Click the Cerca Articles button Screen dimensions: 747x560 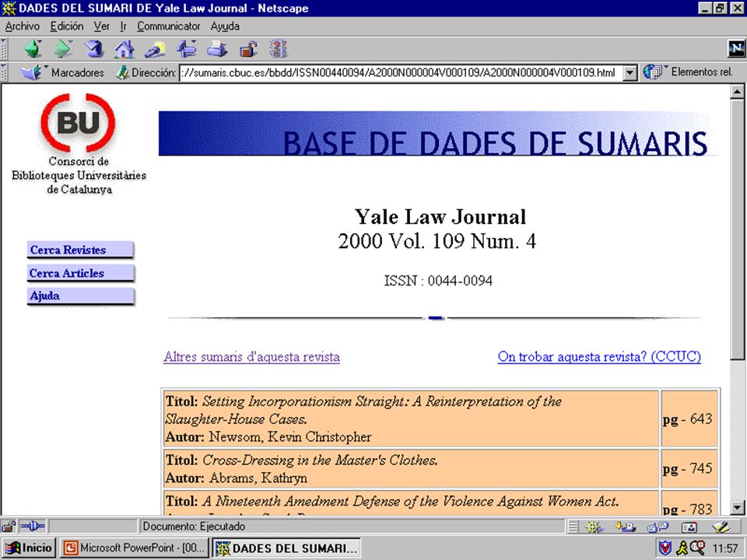coord(80,273)
